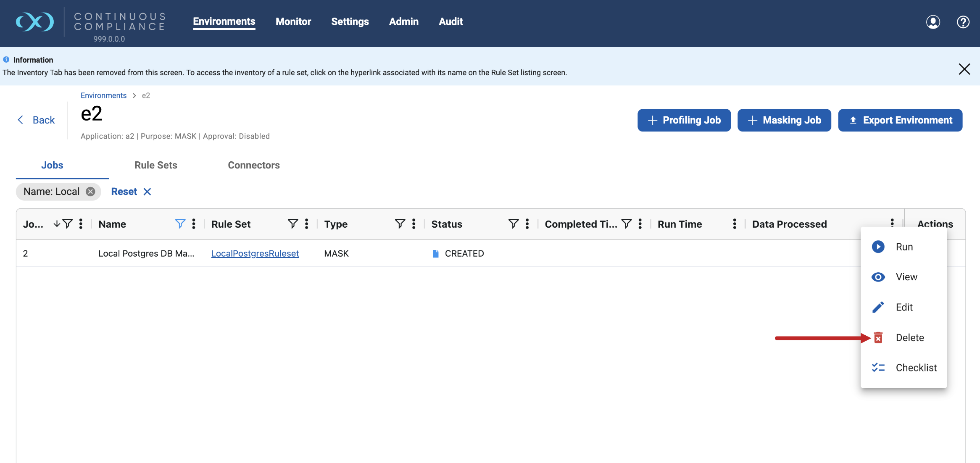Open the help question mark icon
Screen dimensions: 980x463
(x=963, y=22)
